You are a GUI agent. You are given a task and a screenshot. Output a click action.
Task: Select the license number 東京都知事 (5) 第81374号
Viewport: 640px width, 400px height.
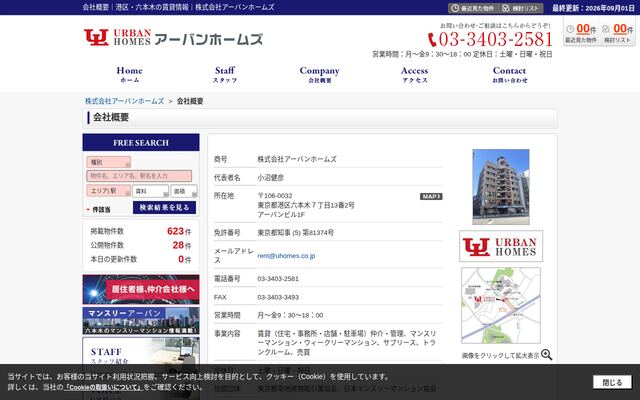tap(296, 233)
